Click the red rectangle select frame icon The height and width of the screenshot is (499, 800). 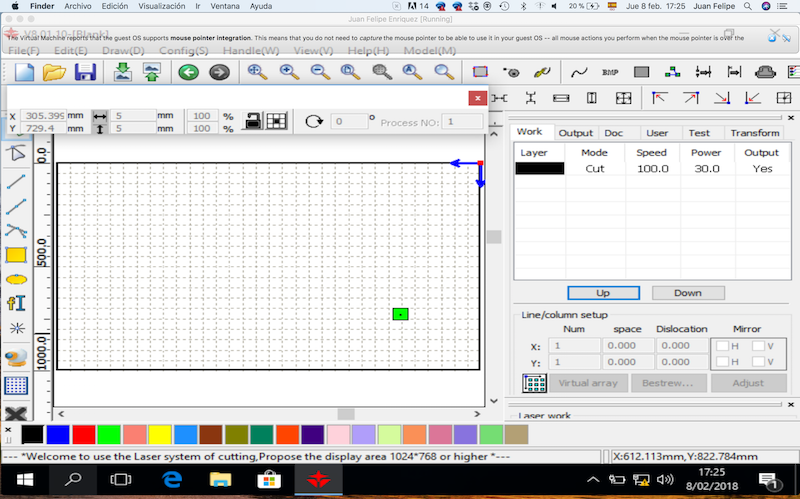(480, 72)
